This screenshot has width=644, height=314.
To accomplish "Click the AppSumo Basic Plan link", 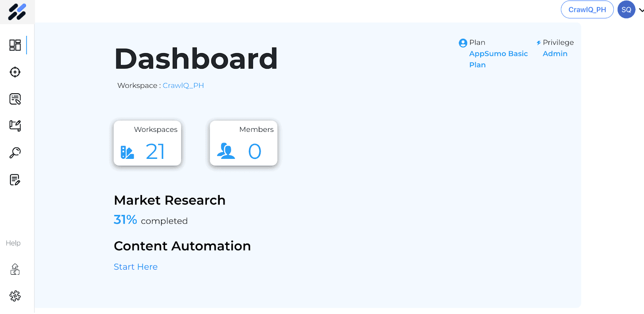I will (x=498, y=59).
